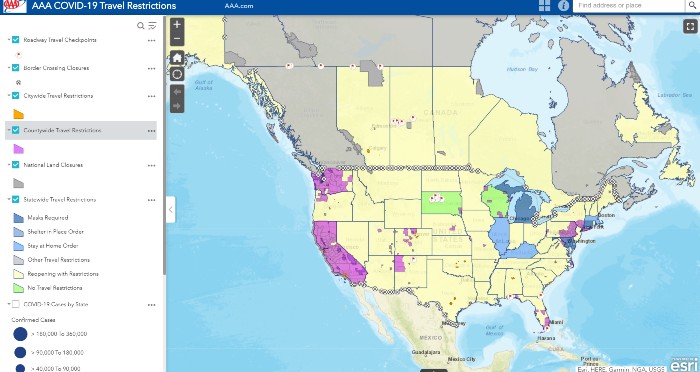Uncheck Countywide Travel Restrictions layer

point(16,130)
